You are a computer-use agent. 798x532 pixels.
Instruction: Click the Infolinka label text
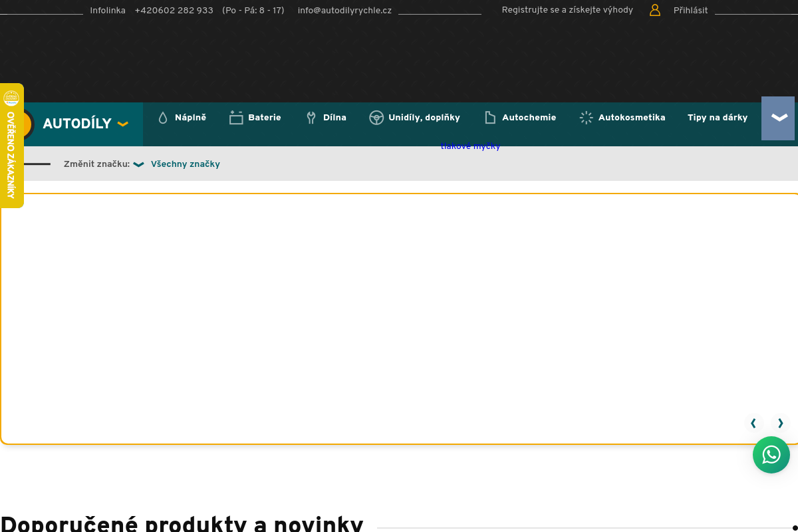pos(108,11)
